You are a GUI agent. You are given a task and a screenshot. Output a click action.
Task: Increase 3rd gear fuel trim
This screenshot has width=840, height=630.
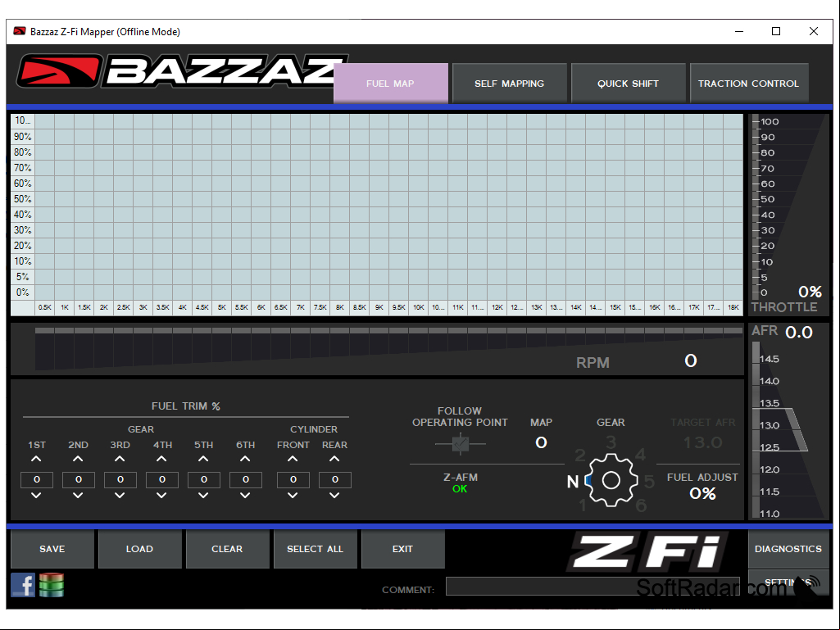(120, 459)
